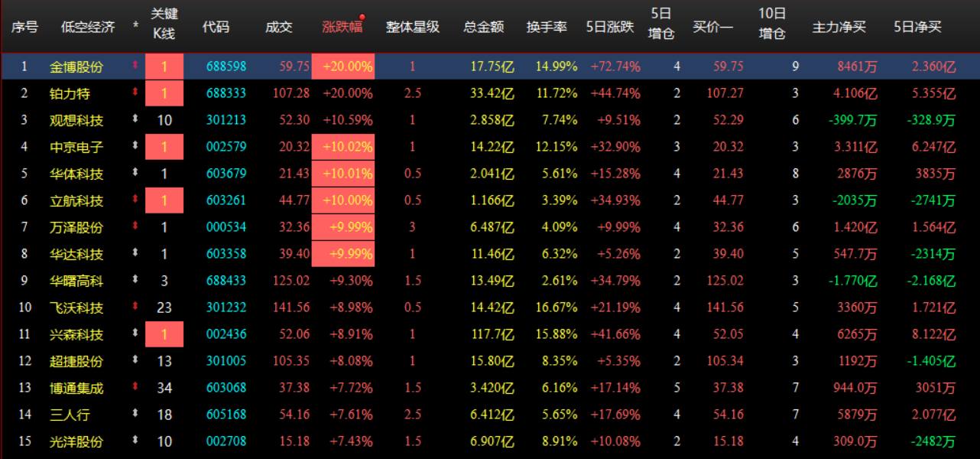The image size is (980, 459).
Task: Click the pin icon in 三人行 row
Action: [135, 414]
